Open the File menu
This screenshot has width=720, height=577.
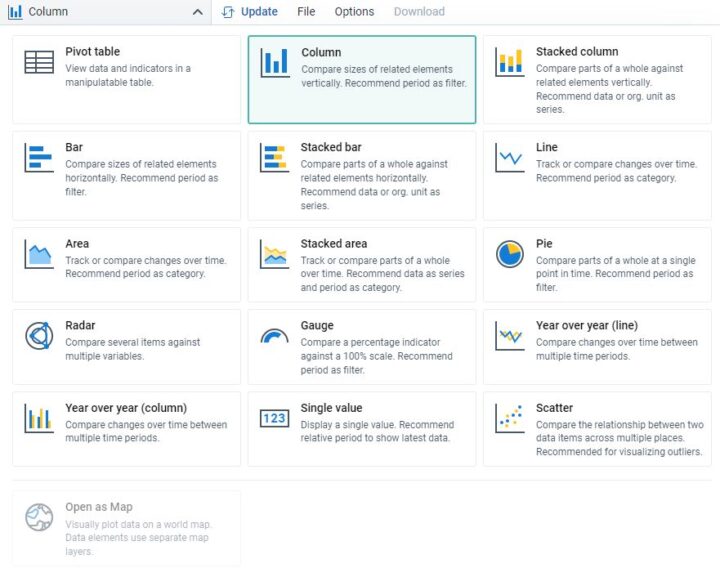point(306,11)
